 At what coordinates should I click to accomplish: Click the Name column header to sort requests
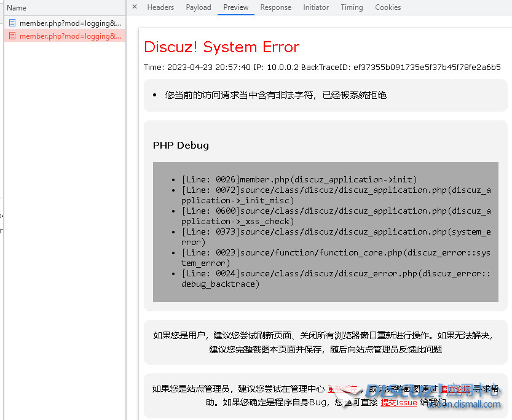(x=17, y=7)
